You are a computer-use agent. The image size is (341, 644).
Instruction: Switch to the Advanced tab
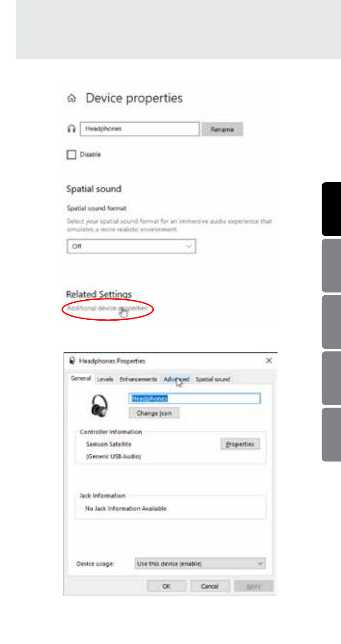(x=176, y=379)
